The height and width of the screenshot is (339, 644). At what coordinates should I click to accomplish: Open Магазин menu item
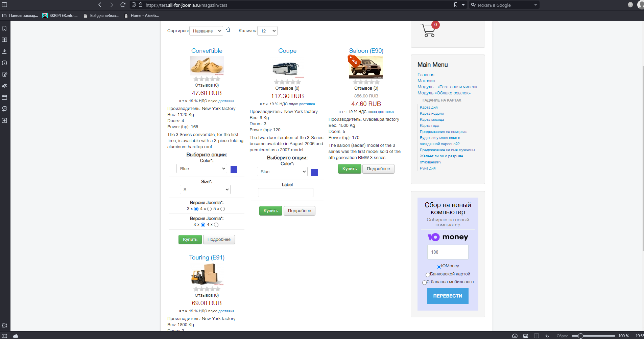(x=426, y=81)
